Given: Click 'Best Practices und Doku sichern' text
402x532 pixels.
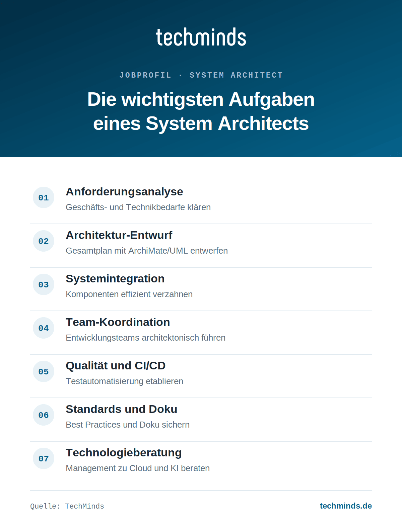Looking at the screenshot, I should pos(128,425).
